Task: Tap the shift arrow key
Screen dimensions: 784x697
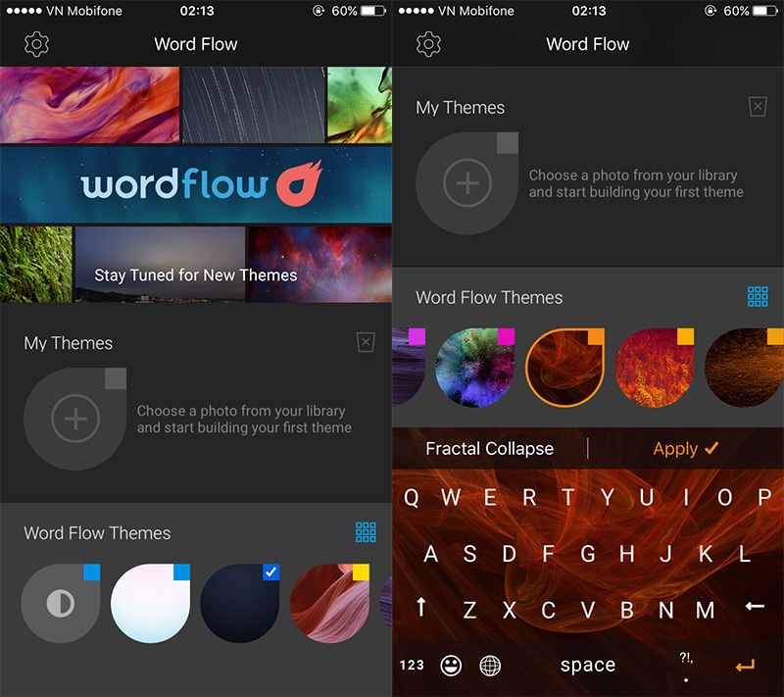Action: click(x=421, y=607)
